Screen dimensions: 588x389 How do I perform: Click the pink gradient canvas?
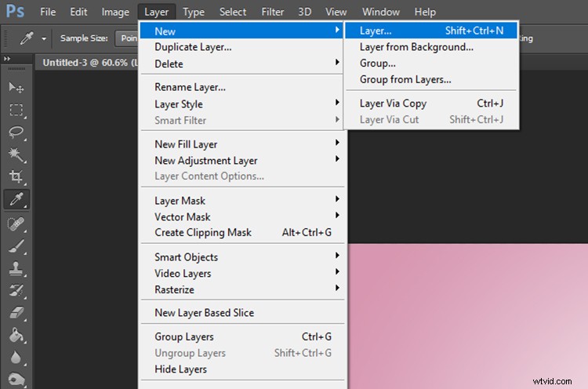click(467, 316)
